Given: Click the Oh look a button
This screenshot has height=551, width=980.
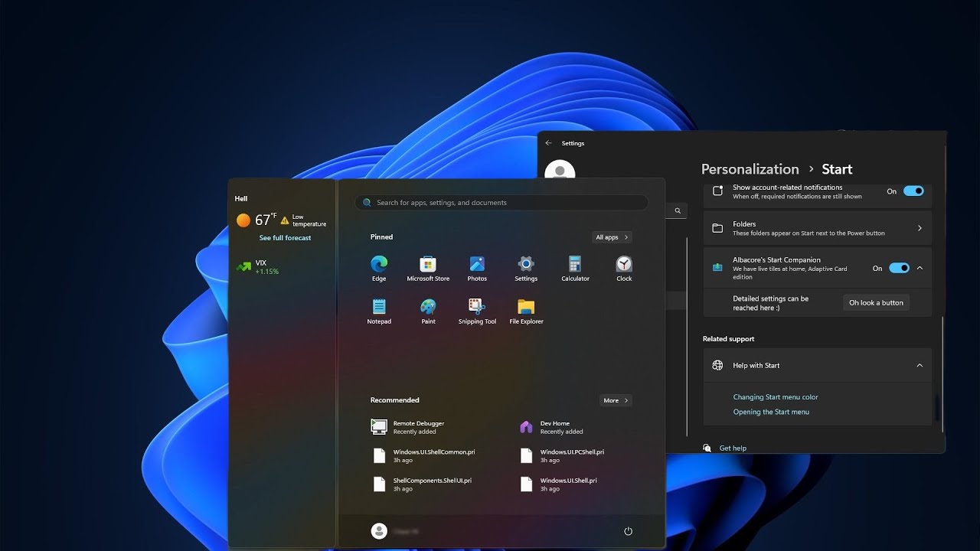Looking at the screenshot, I should click(876, 303).
